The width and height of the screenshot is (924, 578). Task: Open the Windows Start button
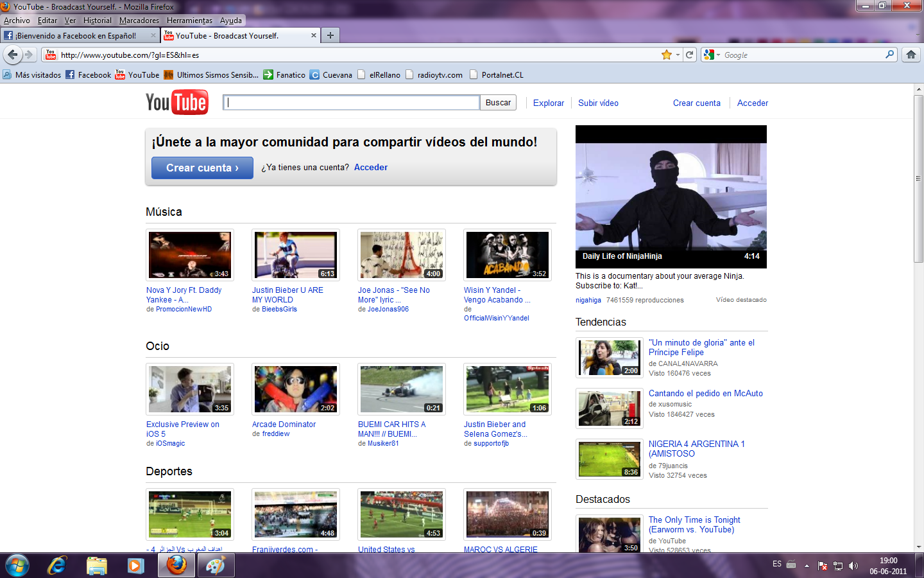[x=17, y=565]
